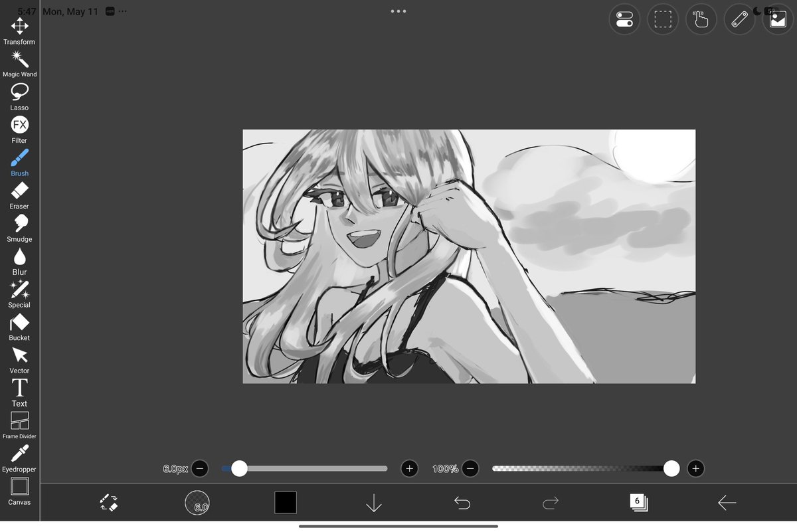Select the Eraser tool
The image size is (797, 532).
[19, 196]
